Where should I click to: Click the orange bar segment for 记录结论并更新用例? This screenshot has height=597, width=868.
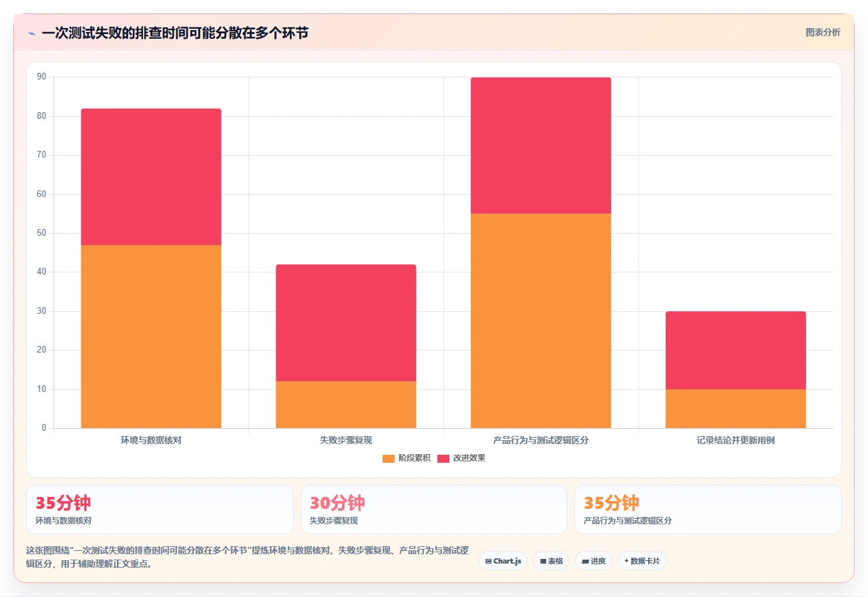pyautogui.click(x=736, y=409)
